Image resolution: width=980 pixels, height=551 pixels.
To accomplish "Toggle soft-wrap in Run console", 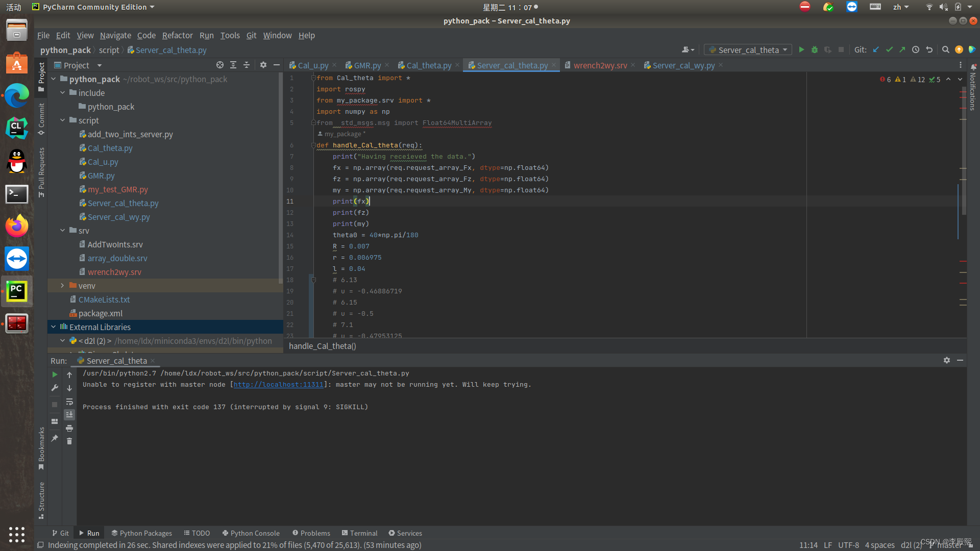I will 69,402.
